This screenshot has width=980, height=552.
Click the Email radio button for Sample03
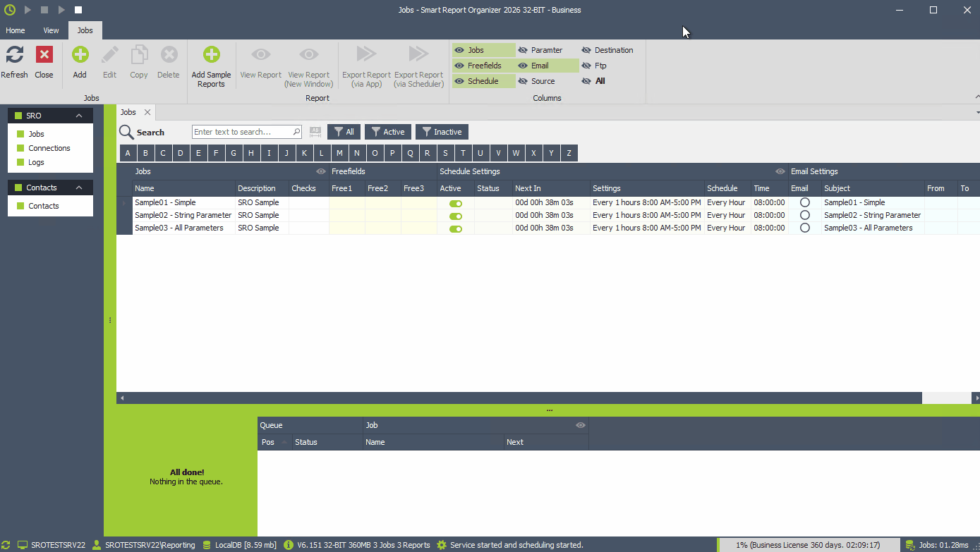pyautogui.click(x=804, y=228)
